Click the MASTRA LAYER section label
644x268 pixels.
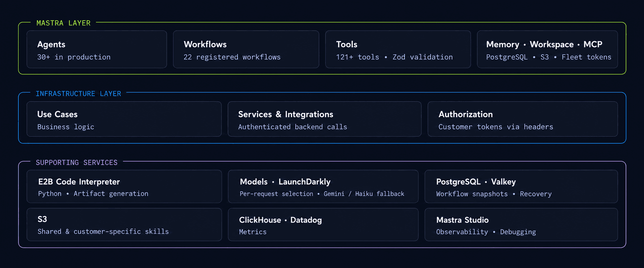coord(63,23)
